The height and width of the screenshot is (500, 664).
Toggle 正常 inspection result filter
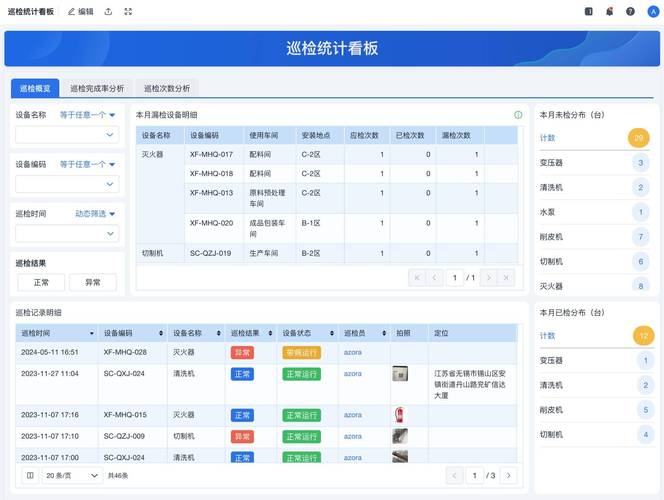click(41, 282)
